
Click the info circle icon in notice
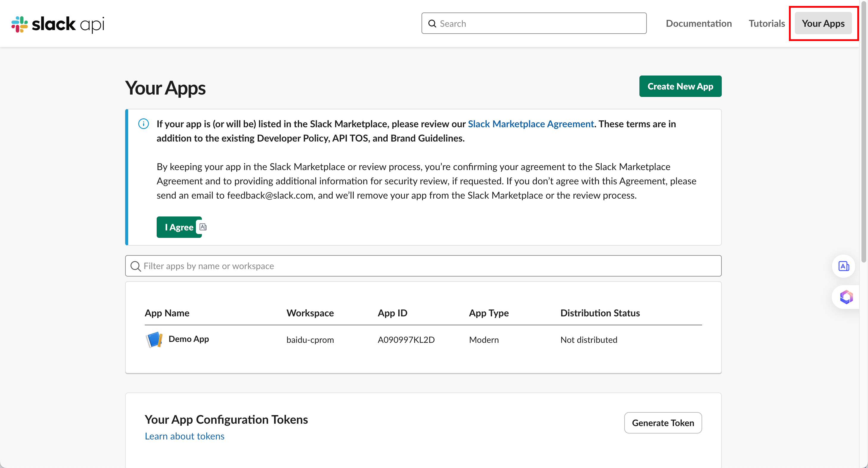(x=144, y=124)
